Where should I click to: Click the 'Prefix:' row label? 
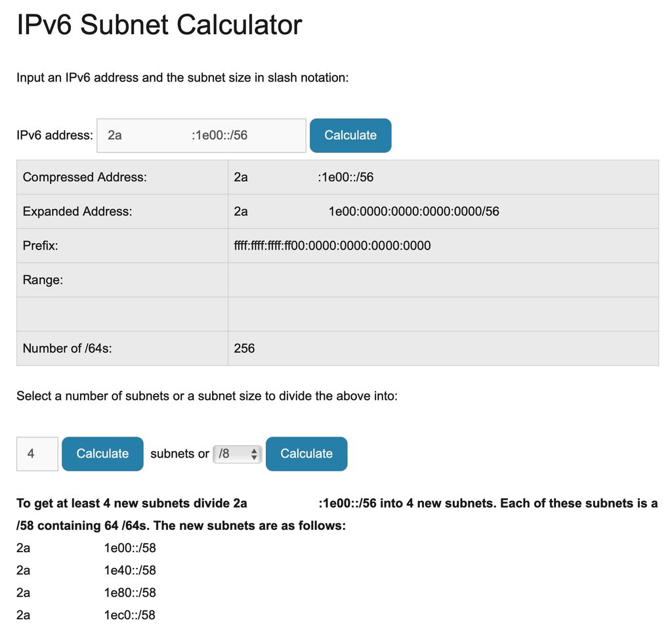(41, 246)
